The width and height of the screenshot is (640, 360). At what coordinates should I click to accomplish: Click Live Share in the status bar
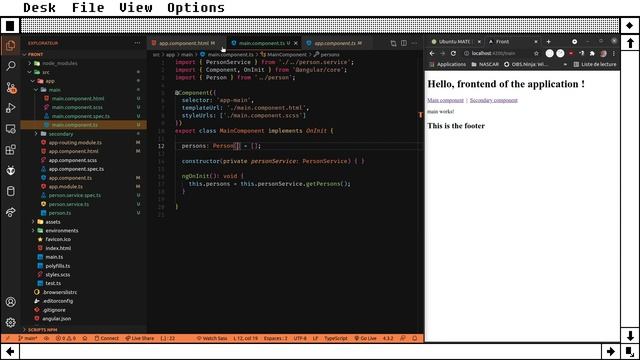tap(140, 338)
